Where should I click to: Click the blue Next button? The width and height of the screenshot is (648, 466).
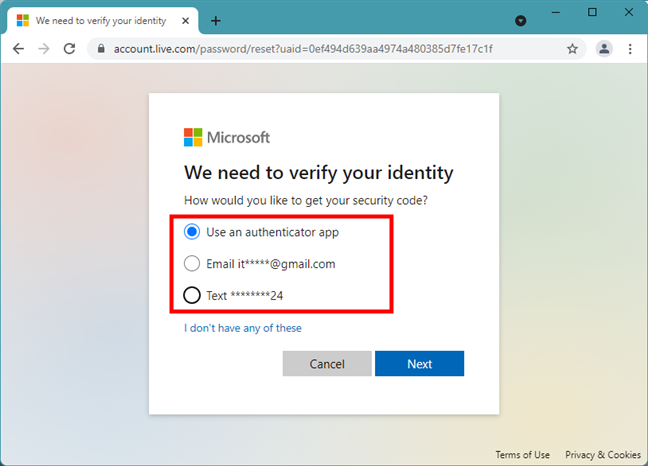tap(419, 364)
